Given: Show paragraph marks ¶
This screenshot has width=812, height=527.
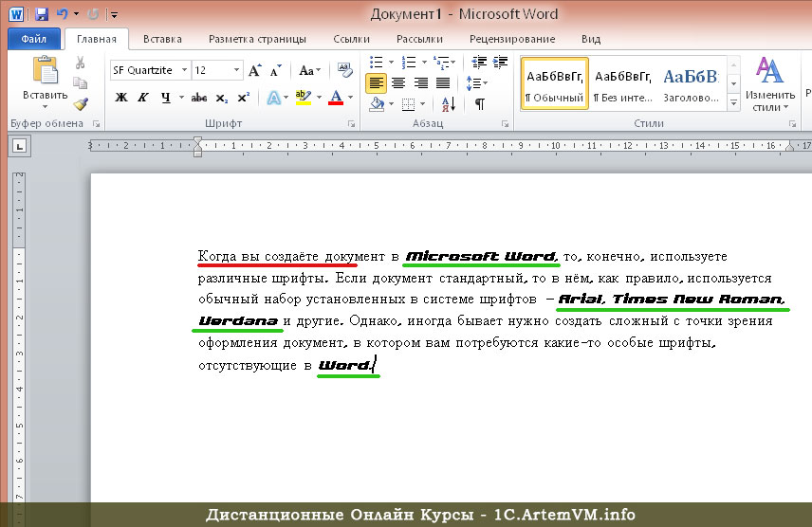Looking at the screenshot, I should coord(480,104).
